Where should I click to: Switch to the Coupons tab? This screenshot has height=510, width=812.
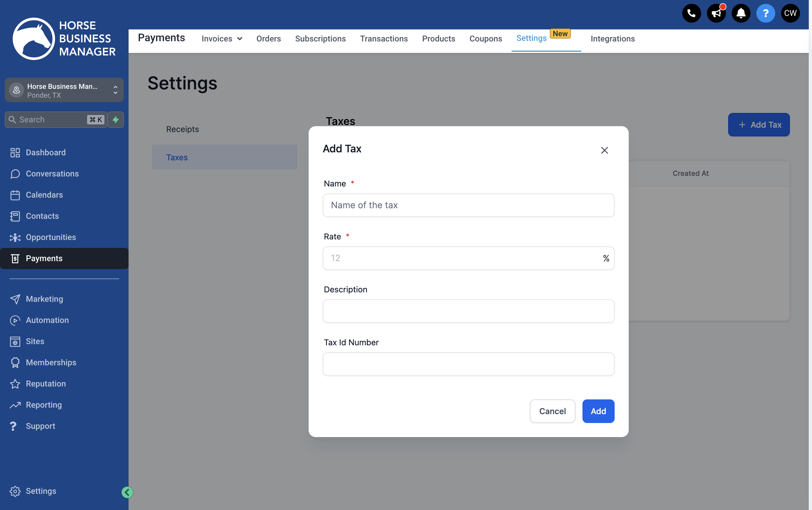click(x=485, y=39)
